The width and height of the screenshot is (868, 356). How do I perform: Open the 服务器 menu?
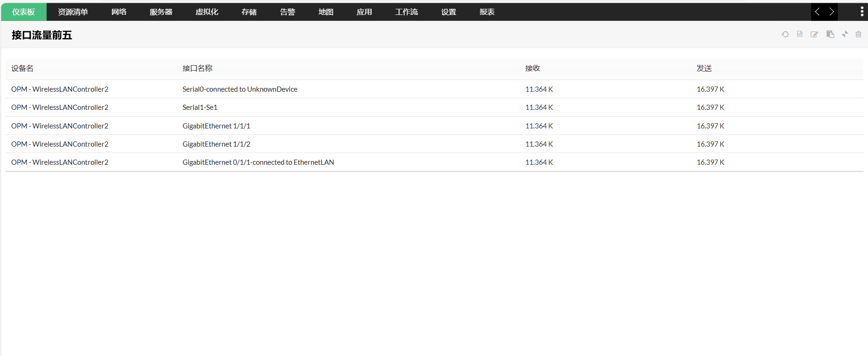161,12
